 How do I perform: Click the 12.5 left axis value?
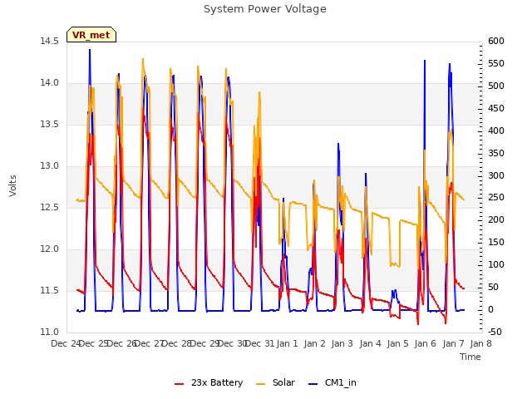coord(50,207)
